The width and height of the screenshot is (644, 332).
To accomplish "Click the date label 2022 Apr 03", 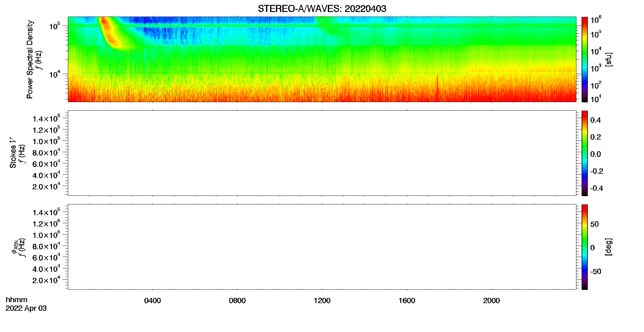I will pos(26,308).
